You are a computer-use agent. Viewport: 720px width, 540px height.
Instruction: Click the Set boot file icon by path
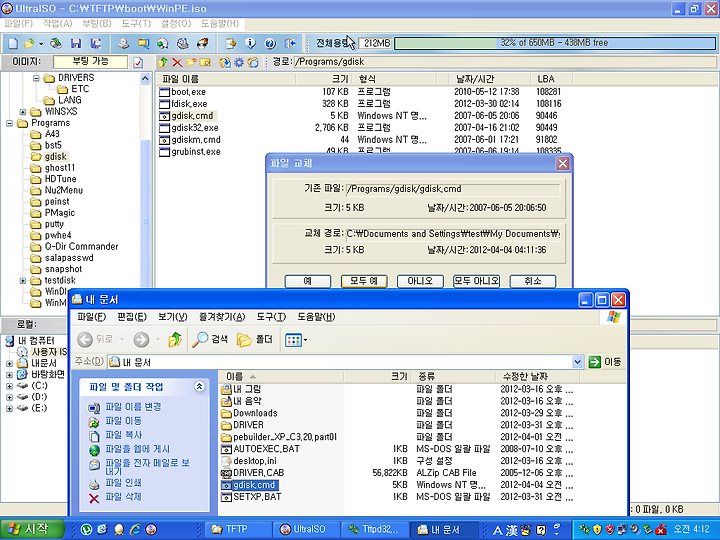(253, 62)
